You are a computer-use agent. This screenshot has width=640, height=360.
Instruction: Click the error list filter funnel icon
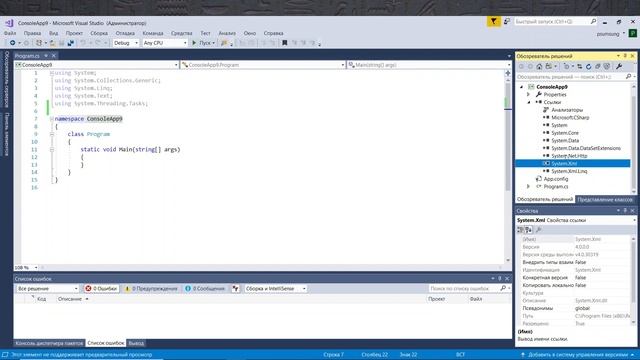tap(236, 289)
